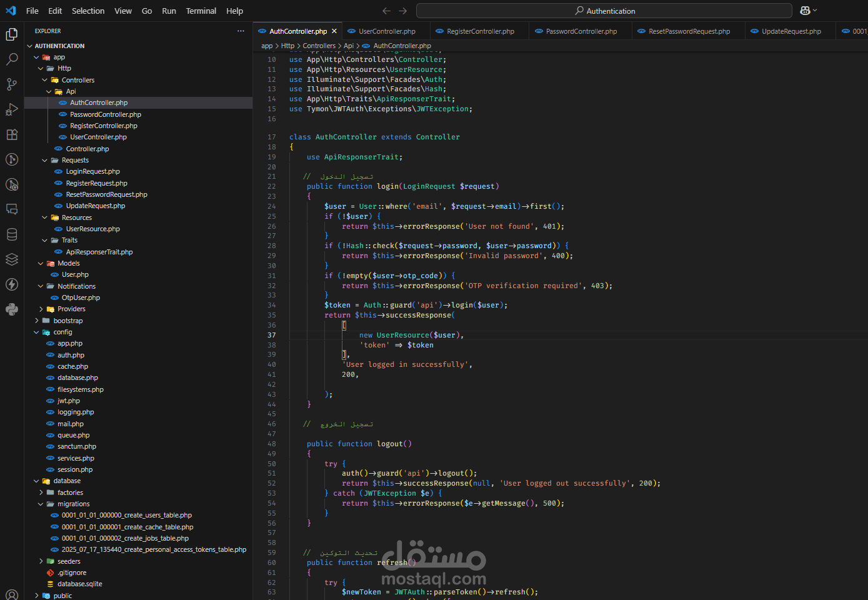The height and width of the screenshot is (600, 868).
Task: Open the Terminal menu
Action: 201,11
